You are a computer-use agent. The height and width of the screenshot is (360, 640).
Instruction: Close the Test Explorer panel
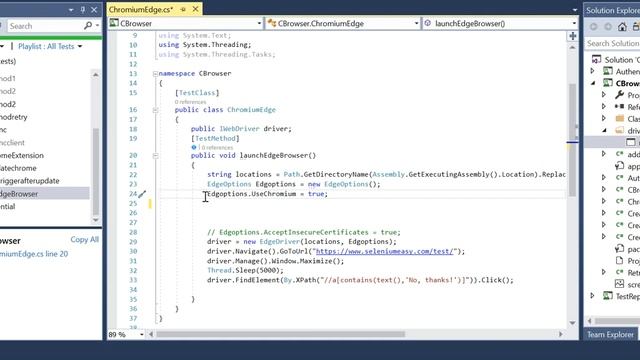pyautogui.click(x=94, y=9)
